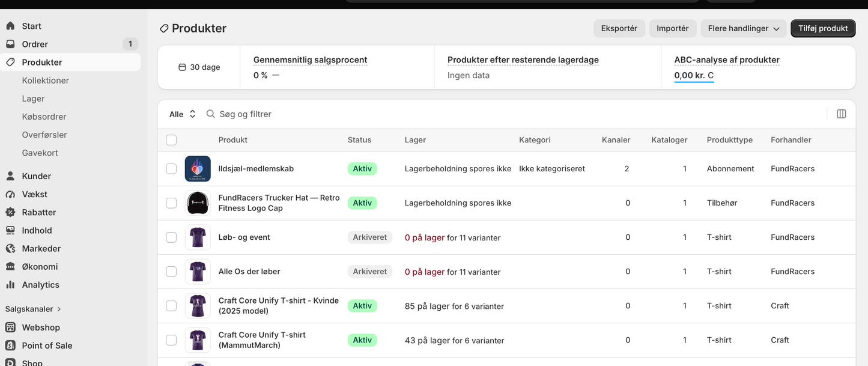Image resolution: width=868 pixels, height=366 pixels.
Task: Go to Kollektioner in sidebar
Action: [46, 81]
